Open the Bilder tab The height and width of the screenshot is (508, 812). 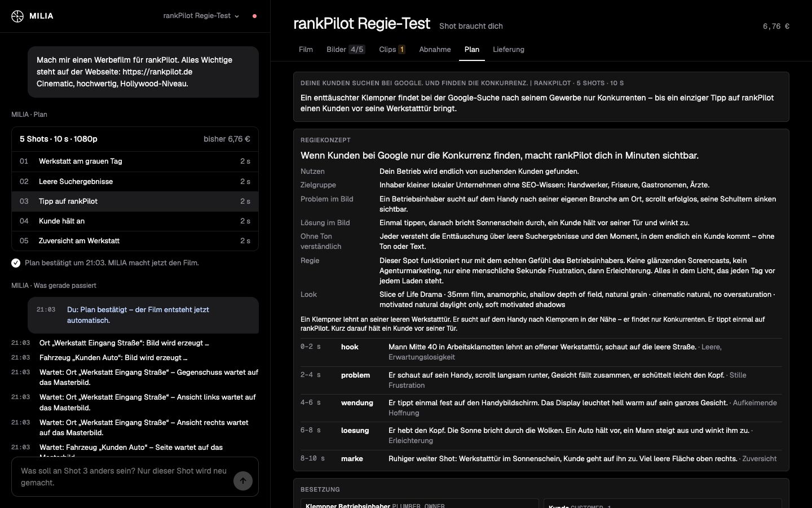click(x=346, y=50)
